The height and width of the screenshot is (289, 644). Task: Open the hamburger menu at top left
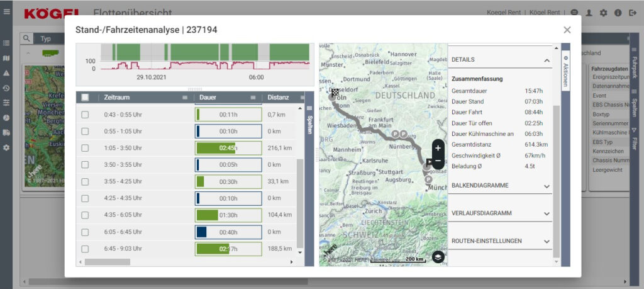click(x=6, y=12)
